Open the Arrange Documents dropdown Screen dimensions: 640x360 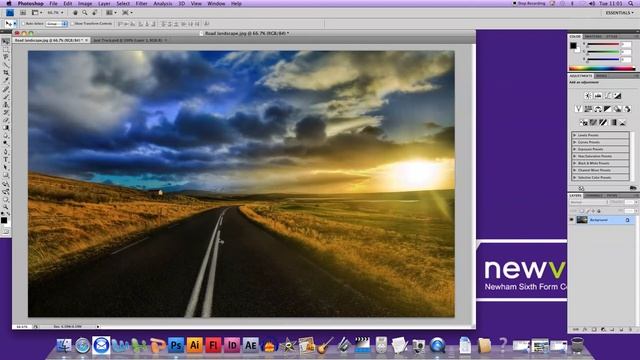111,13
